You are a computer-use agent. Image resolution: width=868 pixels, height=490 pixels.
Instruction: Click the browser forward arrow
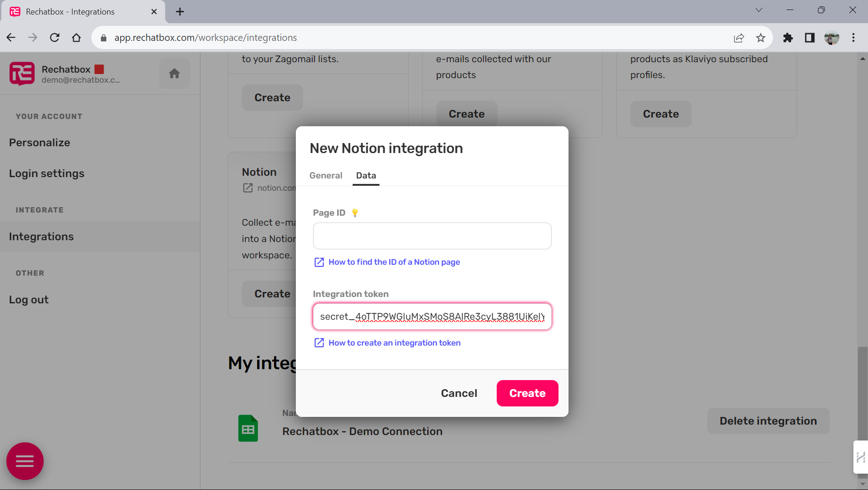click(x=33, y=38)
